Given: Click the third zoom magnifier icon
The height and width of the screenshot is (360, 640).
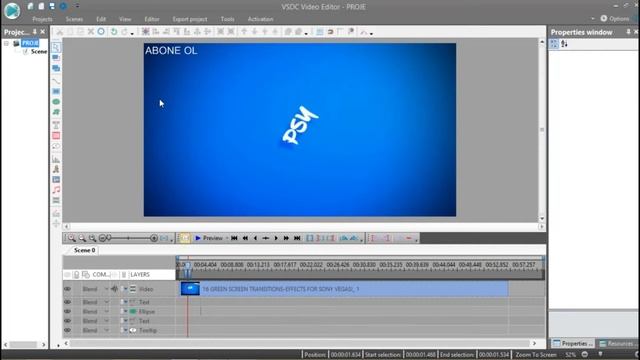Looking at the screenshot, I should pyautogui.click(x=93, y=238).
